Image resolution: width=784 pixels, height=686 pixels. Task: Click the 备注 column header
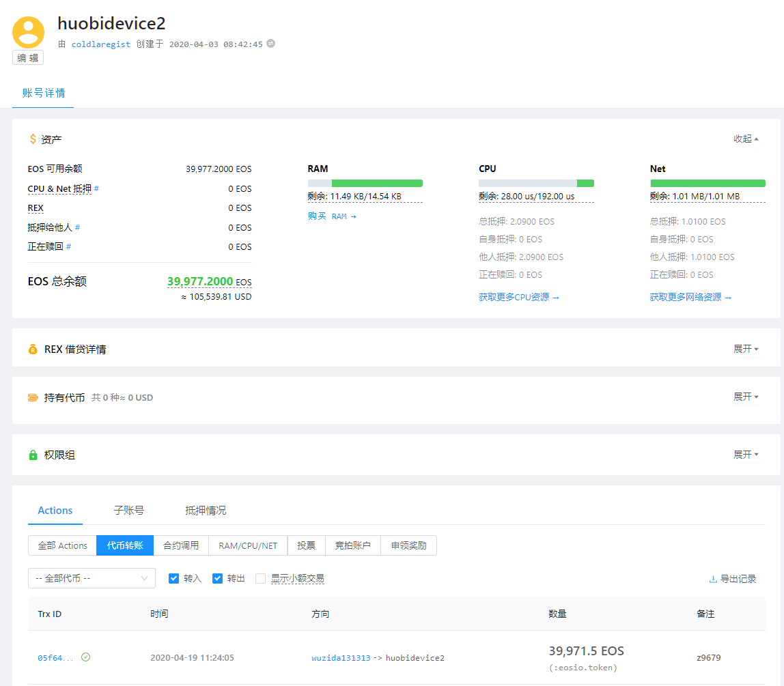[x=705, y=614]
